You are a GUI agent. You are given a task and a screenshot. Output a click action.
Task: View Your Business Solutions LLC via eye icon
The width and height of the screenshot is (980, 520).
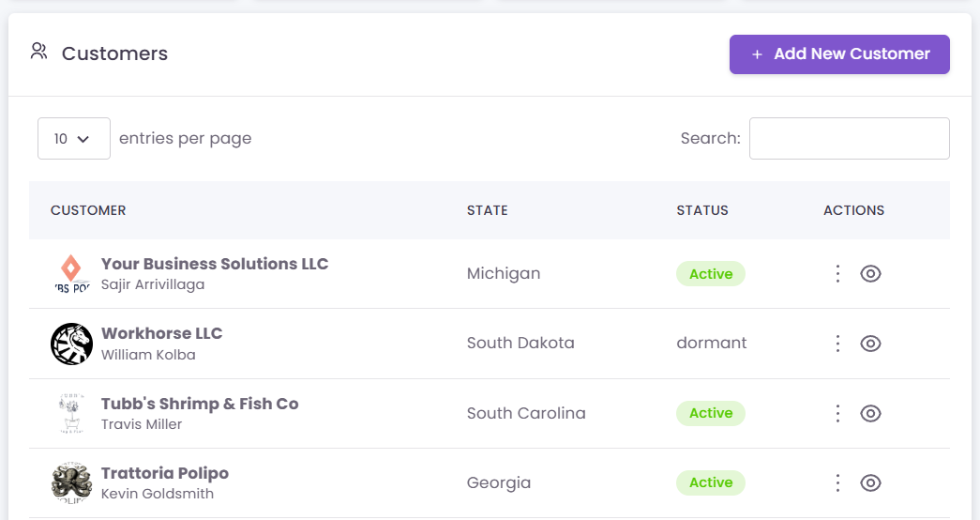pyautogui.click(x=870, y=274)
